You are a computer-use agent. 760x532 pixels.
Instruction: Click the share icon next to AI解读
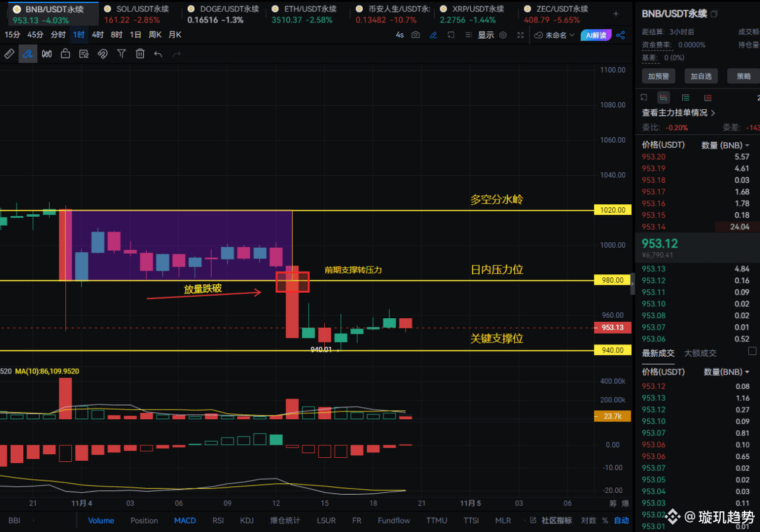[620, 35]
